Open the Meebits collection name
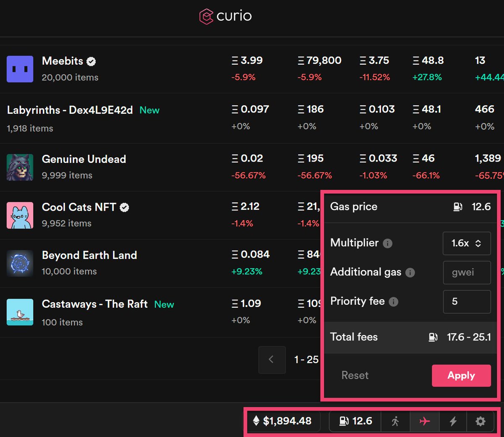Image resolution: width=504 pixels, height=437 pixels. [63, 61]
